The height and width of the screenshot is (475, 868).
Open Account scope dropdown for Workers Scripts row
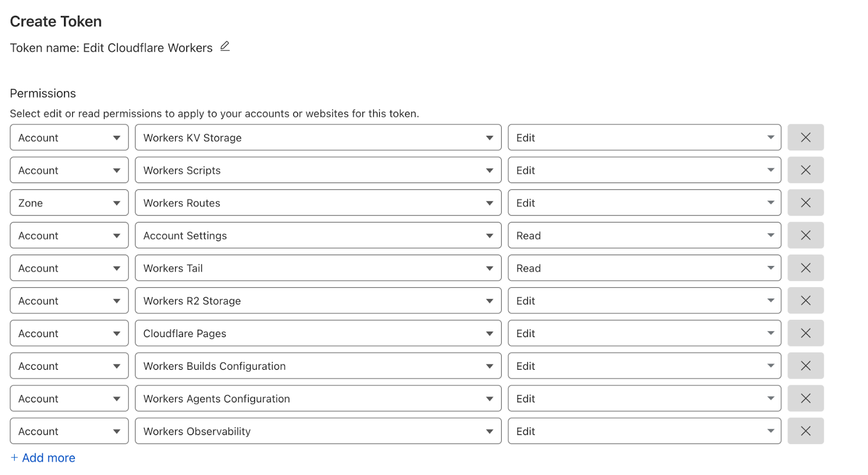coord(69,170)
